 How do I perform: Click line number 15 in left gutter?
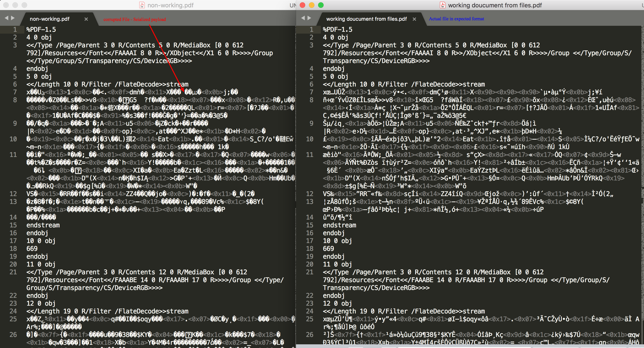coord(13,225)
